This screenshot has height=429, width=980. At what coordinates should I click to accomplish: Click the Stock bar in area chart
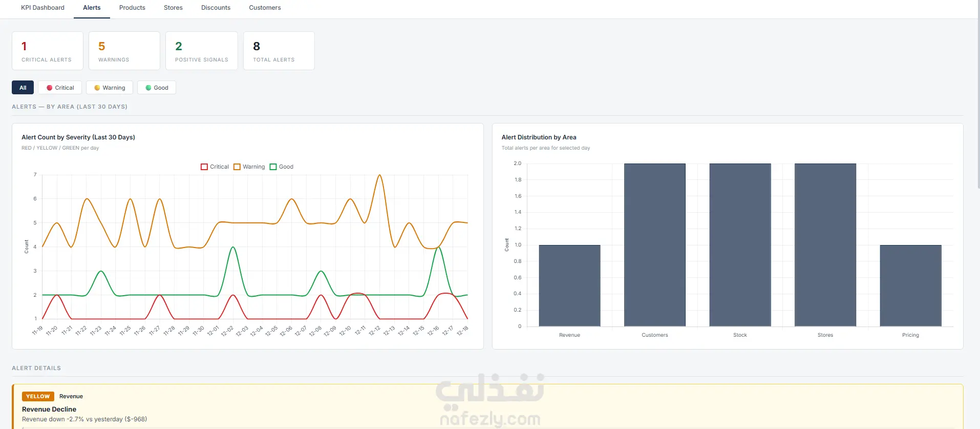click(x=740, y=245)
